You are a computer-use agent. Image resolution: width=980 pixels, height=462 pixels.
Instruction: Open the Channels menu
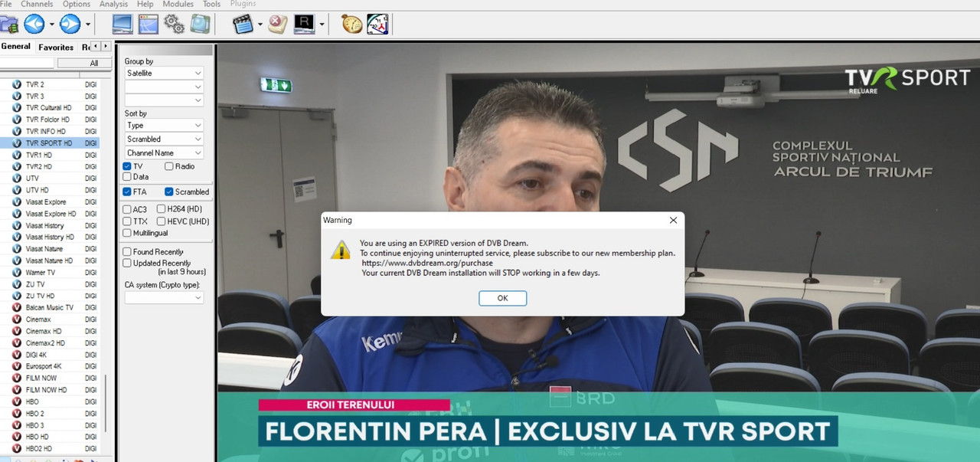(37, 5)
